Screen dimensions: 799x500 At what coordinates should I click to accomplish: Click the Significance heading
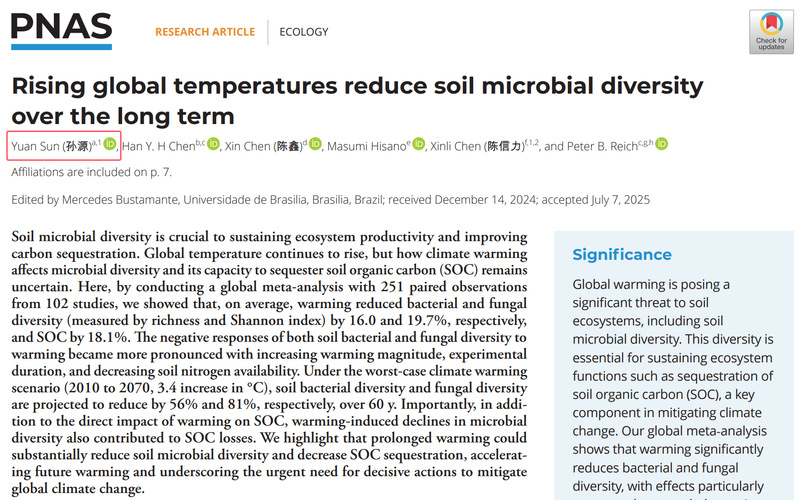coord(622,255)
